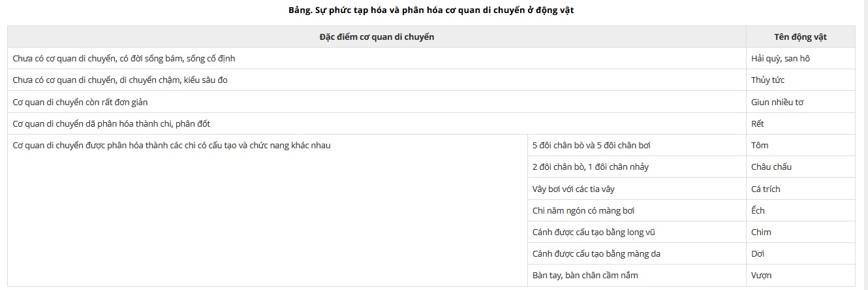Image resolution: width=868 pixels, height=290 pixels.
Task: Click the 'Cá trích' animal cell
Action: 801,189
